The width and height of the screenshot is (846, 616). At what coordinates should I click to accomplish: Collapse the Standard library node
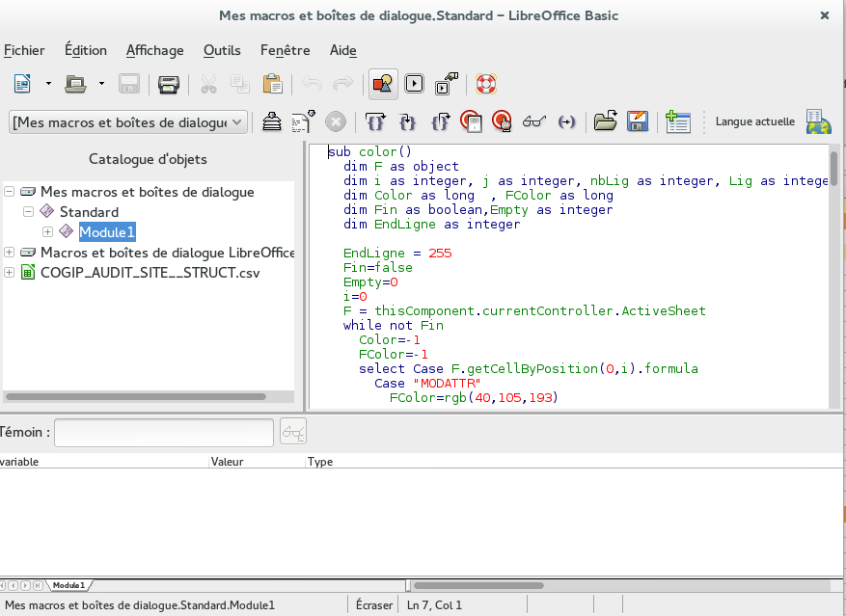(28, 211)
